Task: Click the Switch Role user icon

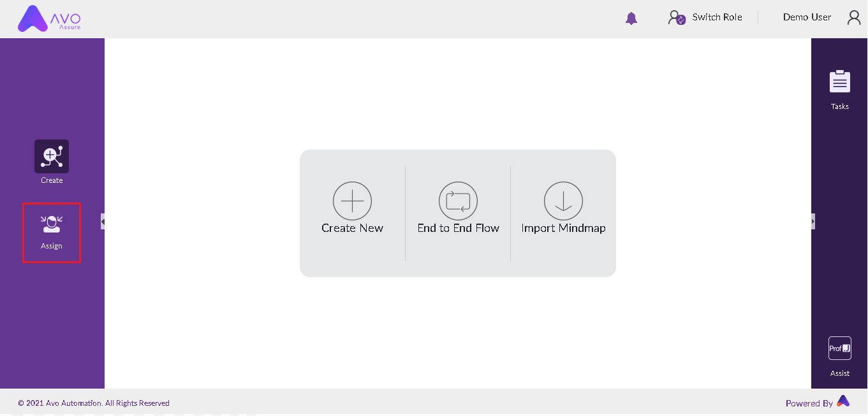Action: point(676,18)
